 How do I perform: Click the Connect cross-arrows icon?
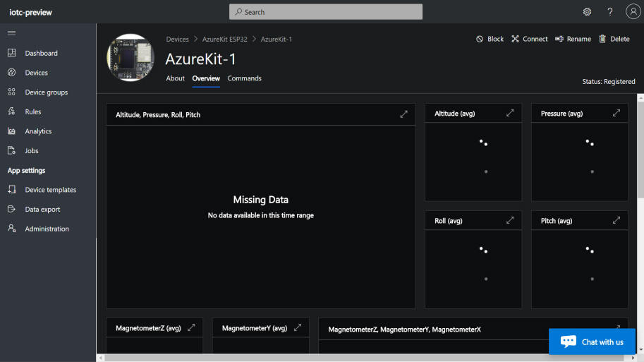(515, 39)
